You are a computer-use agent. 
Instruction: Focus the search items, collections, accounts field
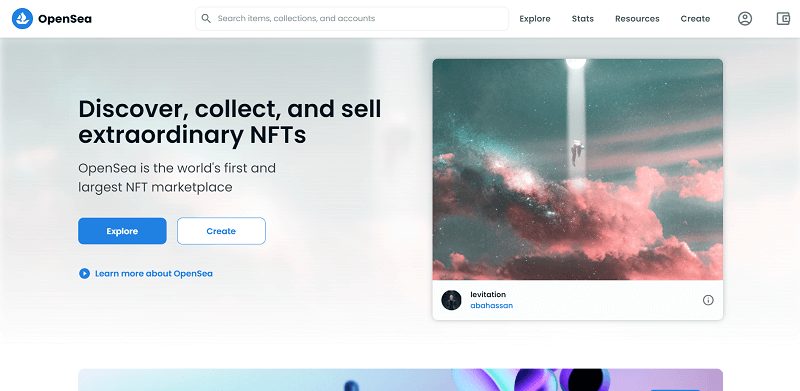pyautogui.click(x=352, y=18)
